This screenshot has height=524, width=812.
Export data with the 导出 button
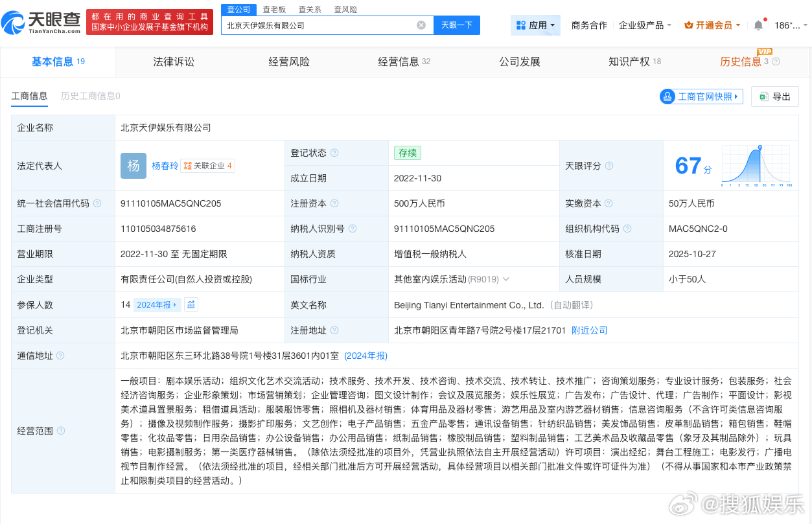pos(775,97)
